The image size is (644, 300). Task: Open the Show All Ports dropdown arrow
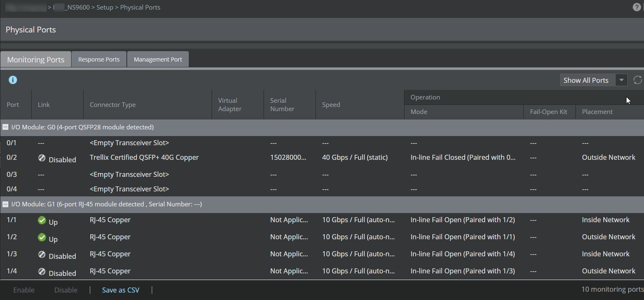click(622, 80)
